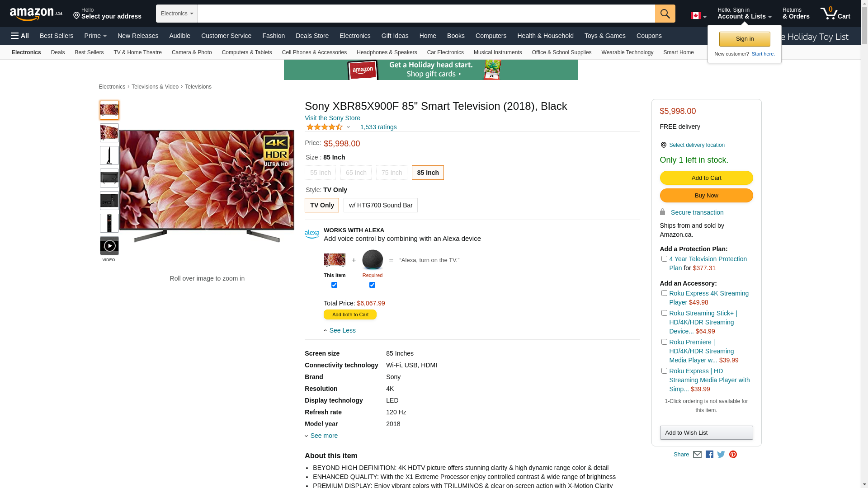Open Deals Store in the navigation bar
This screenshot has height=488, width=868.
312,36
